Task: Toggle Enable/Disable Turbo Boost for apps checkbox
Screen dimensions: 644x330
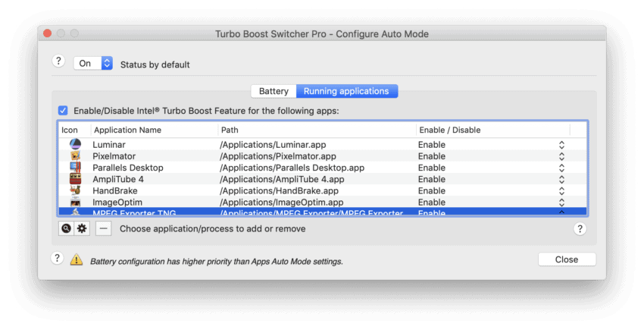Action: click(63, 110)
